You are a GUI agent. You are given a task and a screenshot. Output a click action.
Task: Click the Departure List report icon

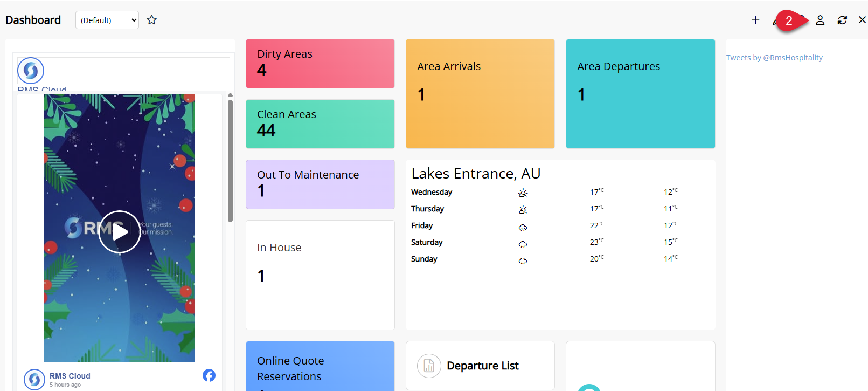coord(429,366)
